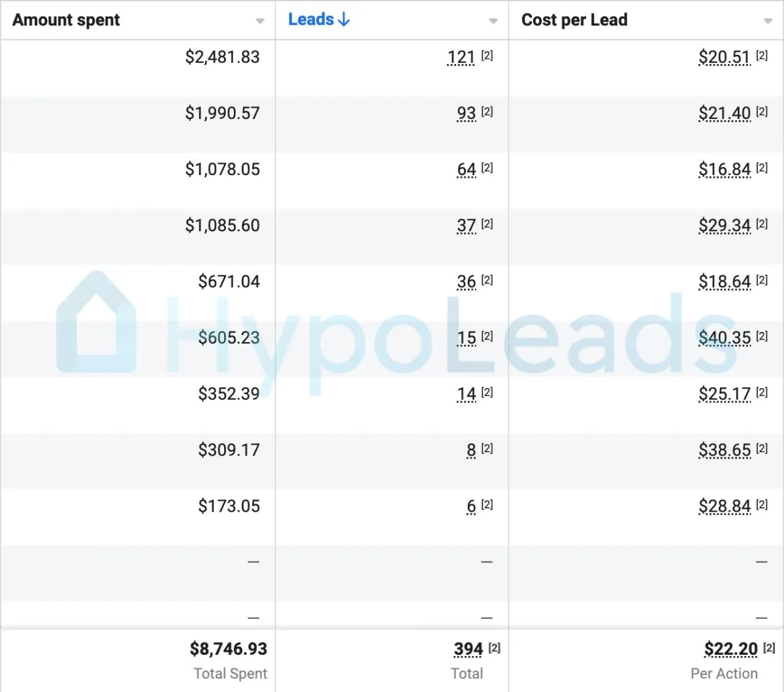Click the Cost per Lead column header
This screenshot has width=784, height=692.
574,20
